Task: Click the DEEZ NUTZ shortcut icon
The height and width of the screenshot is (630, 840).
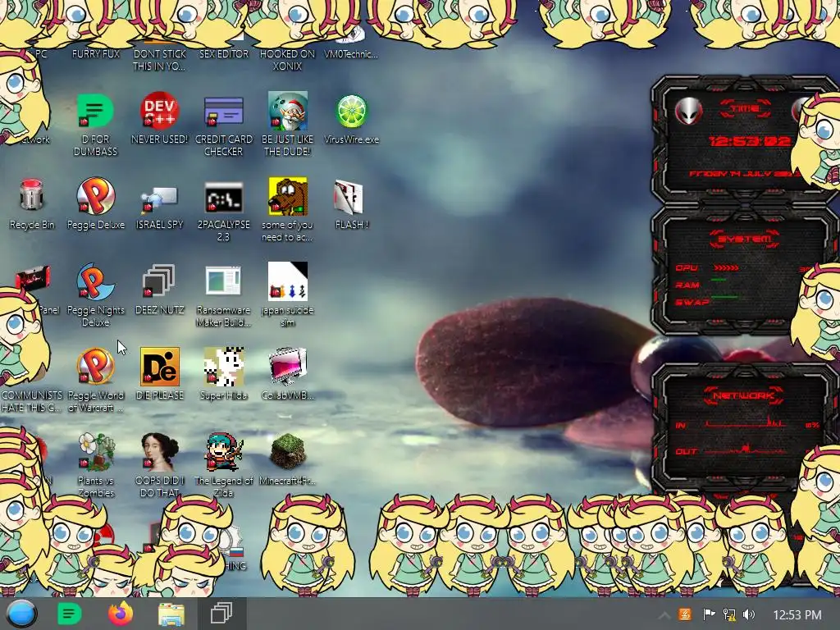Action: [159, 281]
